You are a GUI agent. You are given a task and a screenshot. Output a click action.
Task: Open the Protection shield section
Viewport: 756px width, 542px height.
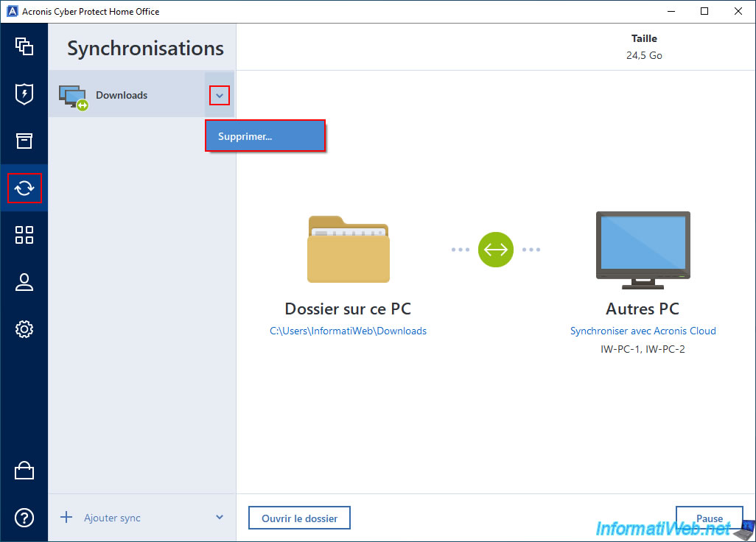point(24,94)
